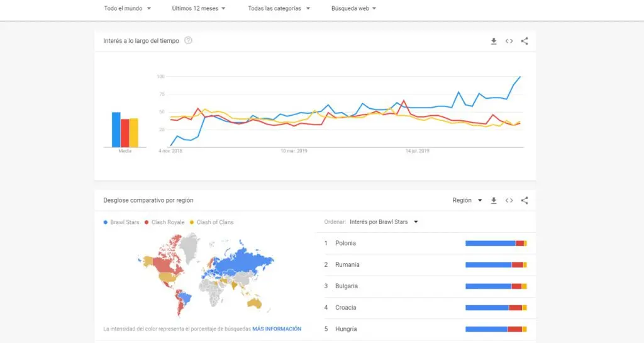This screenshot has height=343, width=644.
Task: Open embed code for regional breakdown
Action: coord(509,201)
